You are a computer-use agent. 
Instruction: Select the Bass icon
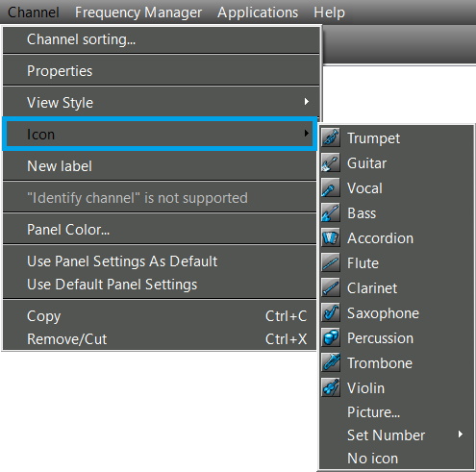331,213
